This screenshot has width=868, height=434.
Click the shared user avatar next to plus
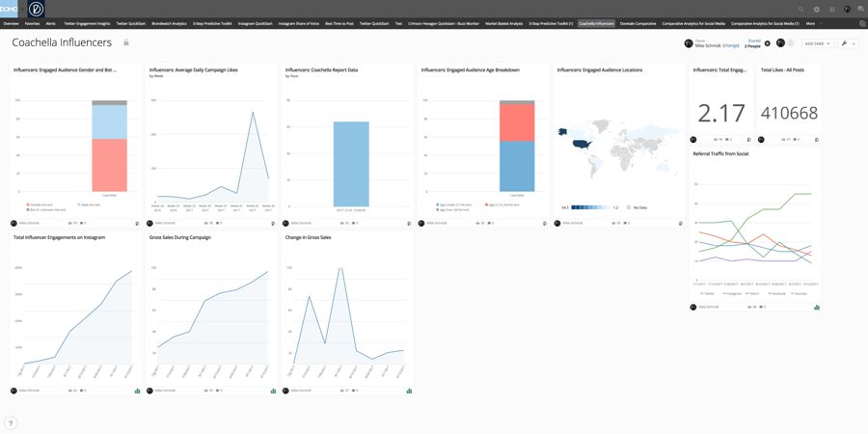click(x=780, y=42)
